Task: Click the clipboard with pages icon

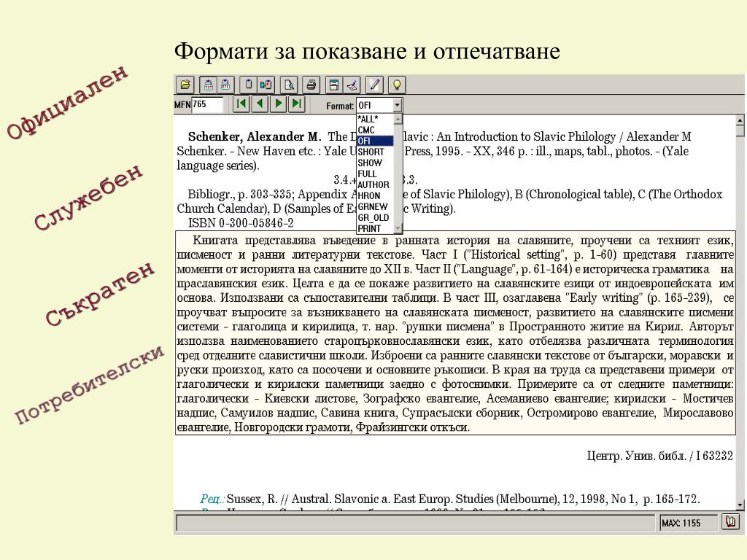Action: [266, 85]
